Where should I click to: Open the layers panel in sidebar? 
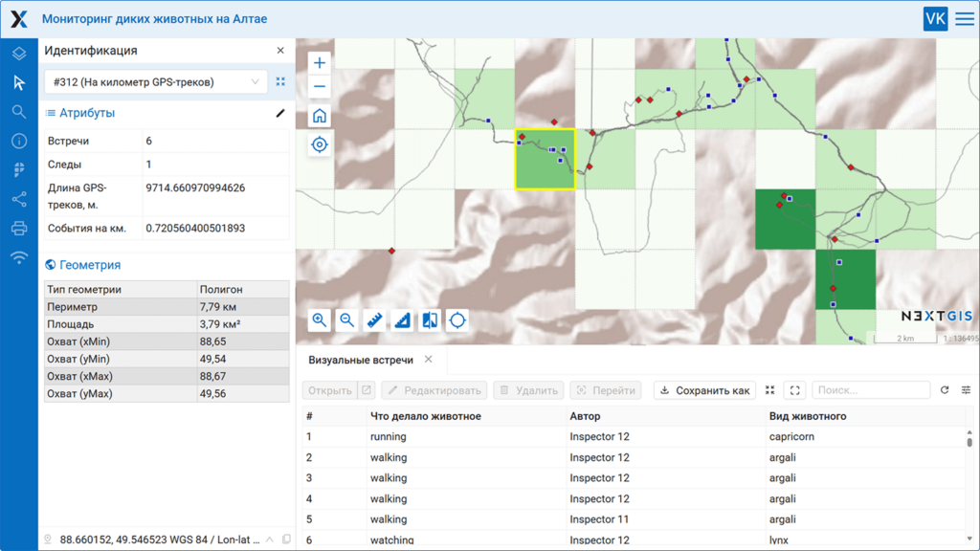(x=19, y=54)
